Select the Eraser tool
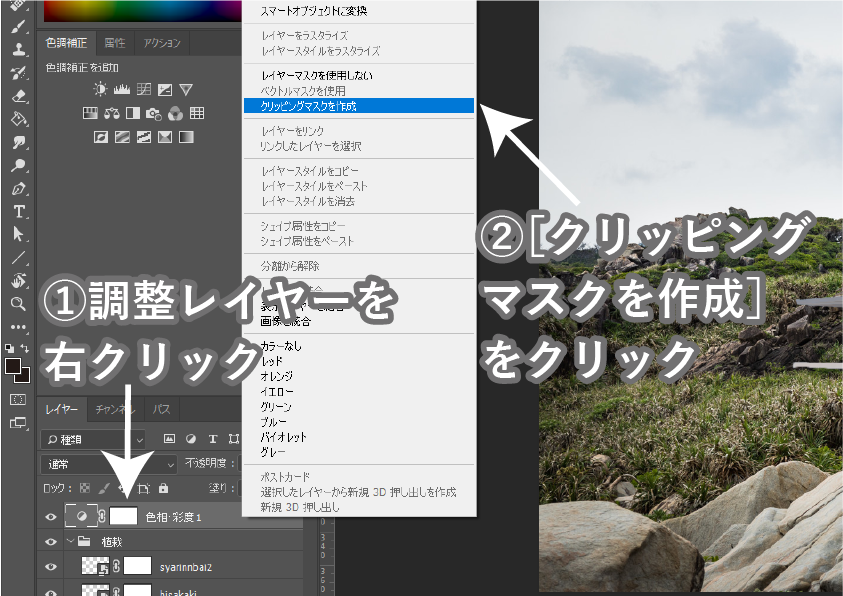 pyautogui.click(x=18, y=96)
